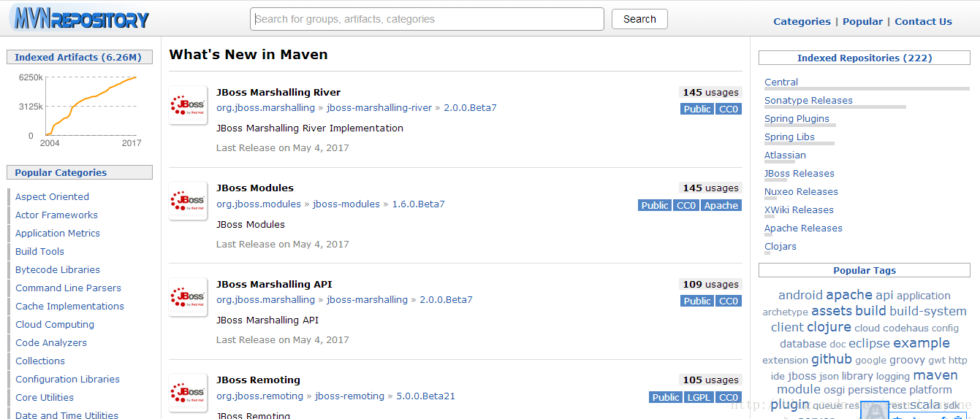The image size is (980, 419).
Task: Open the Apache Releases repository
Action: (x=803, y=228)
